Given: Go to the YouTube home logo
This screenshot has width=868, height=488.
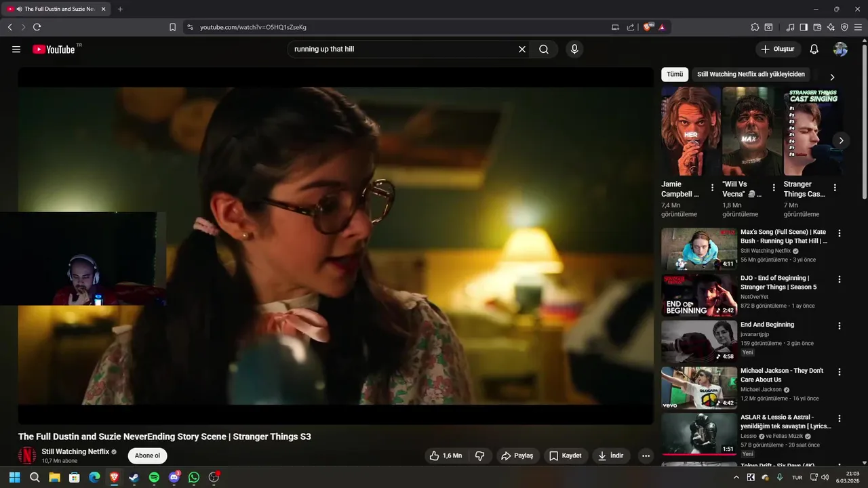Looking at the screenshot, I should point(54,49).
